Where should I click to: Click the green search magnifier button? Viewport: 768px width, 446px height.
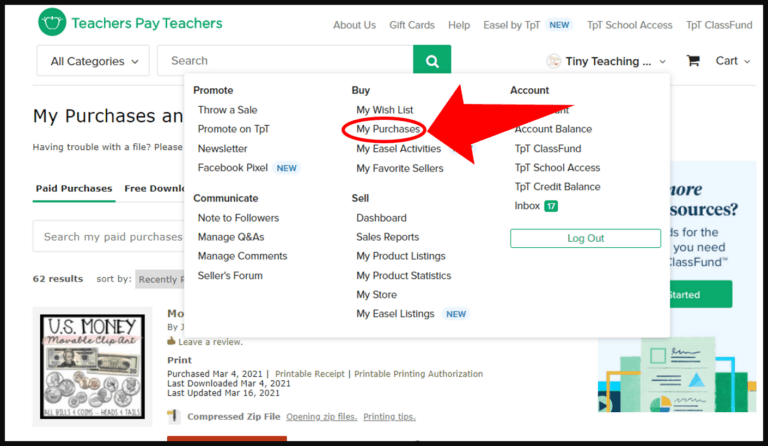point(432,61)
